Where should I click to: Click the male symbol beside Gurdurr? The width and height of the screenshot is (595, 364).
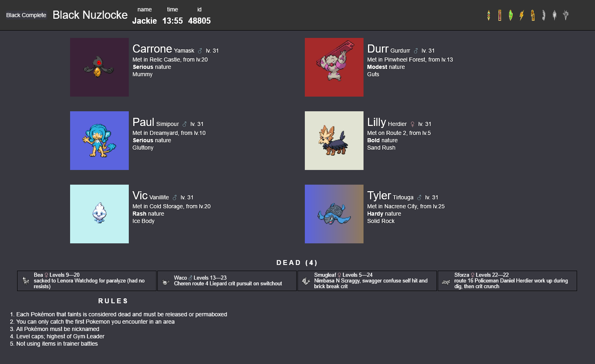coord(416,51)
